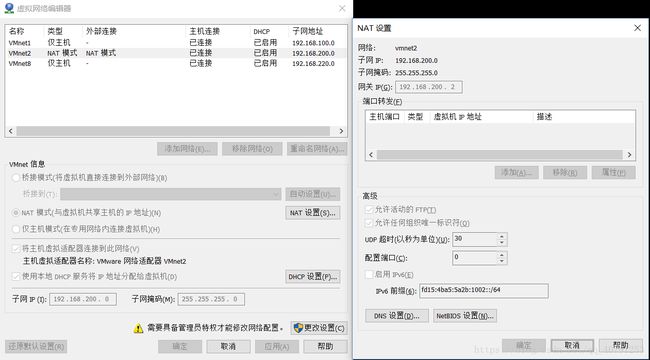Click the 主机端口 column header
Viewport: 650px width, 360px height.
pos(385,117)
